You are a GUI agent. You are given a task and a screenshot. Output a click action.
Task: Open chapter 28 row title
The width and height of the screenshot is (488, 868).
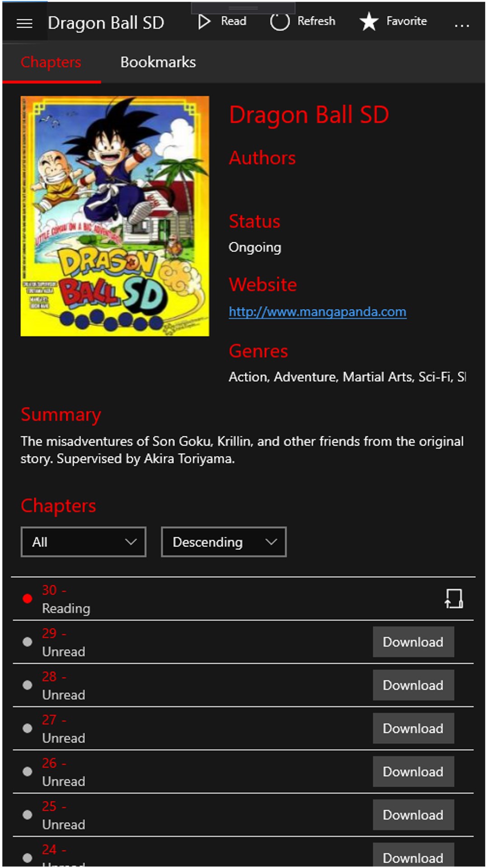point(54,677)
